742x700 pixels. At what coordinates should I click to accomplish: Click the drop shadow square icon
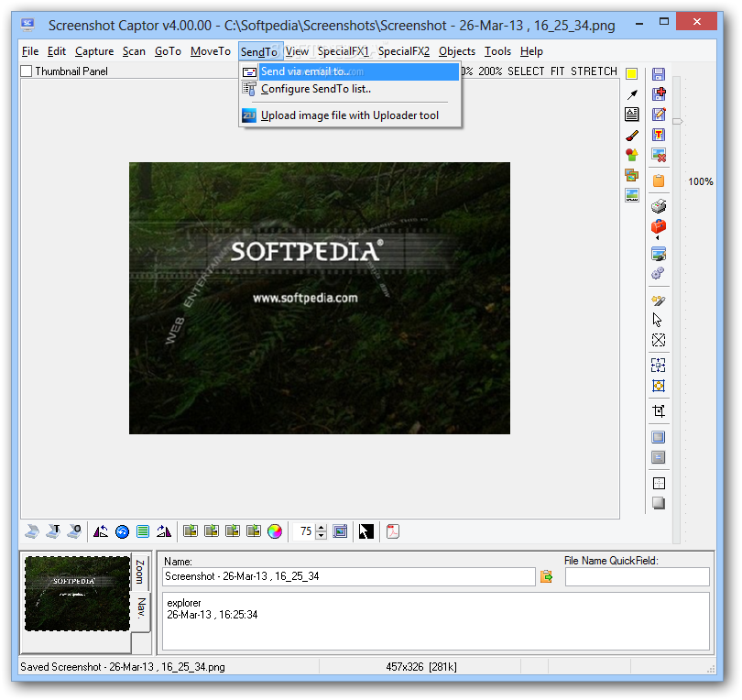[x=659, y=503]
